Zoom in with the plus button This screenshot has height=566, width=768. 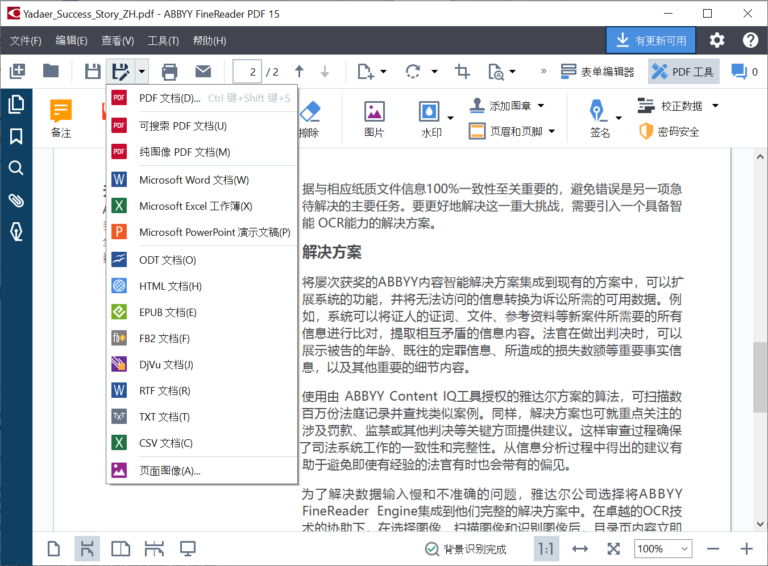click(746, 549)
